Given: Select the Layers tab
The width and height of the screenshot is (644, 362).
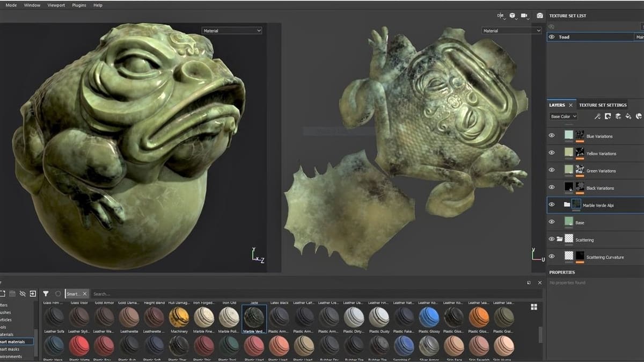Looking at the screenshot, I should 557,105.
